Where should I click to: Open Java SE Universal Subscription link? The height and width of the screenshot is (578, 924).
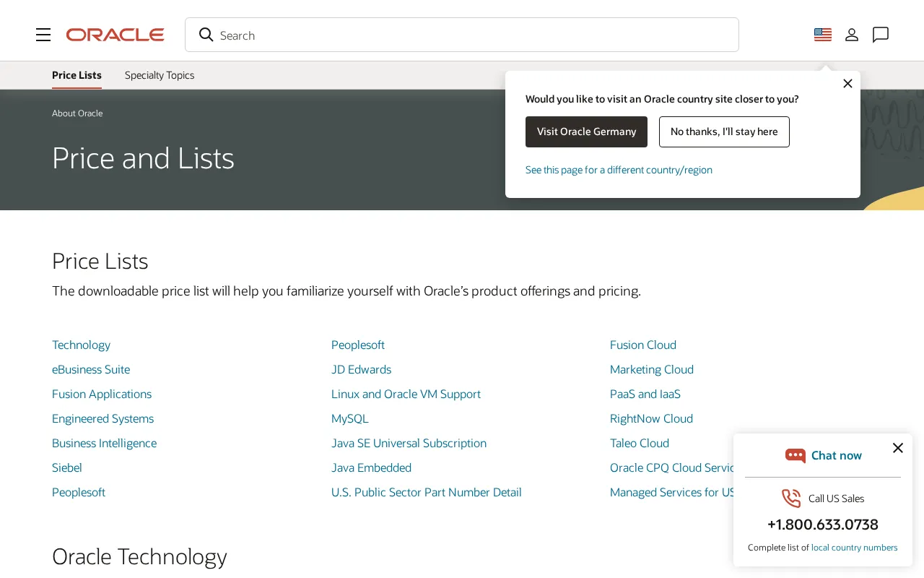pos(409,443)
